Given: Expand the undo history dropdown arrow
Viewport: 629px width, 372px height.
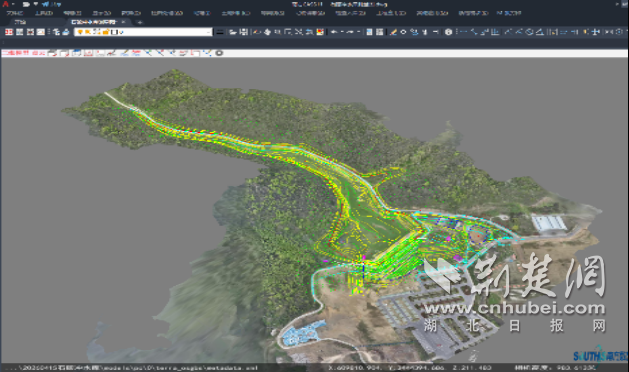Looking at the screenshot, I should (342, 32).
